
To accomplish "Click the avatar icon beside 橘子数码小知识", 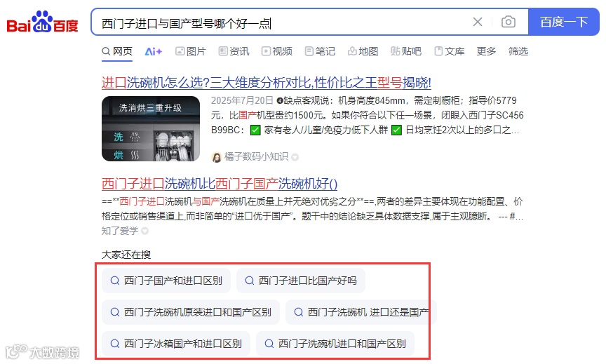I will coord(217,157).
